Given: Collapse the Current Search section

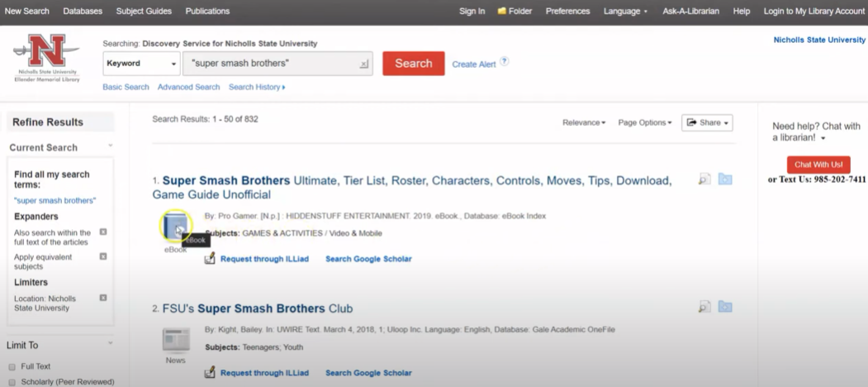Looking at the screenshot, I should (110, 146).
